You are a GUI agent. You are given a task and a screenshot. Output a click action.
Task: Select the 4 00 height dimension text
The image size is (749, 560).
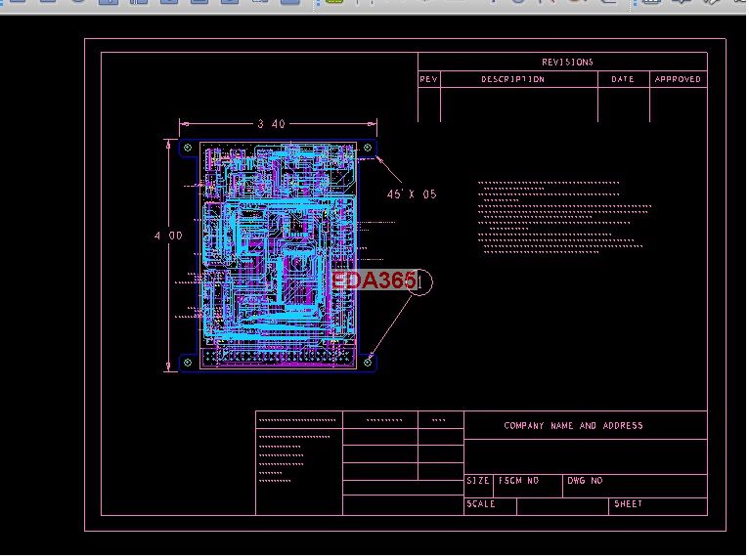(x=168, y=236)
